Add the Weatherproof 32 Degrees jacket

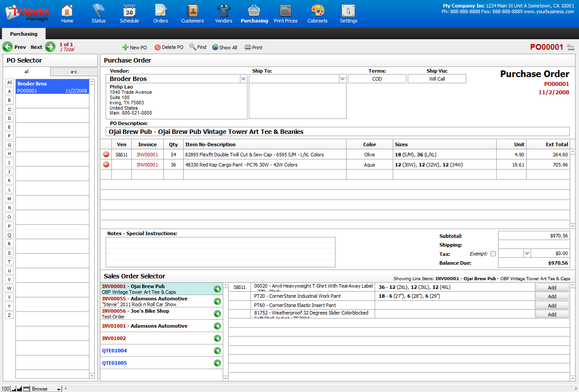pos(552,314)
